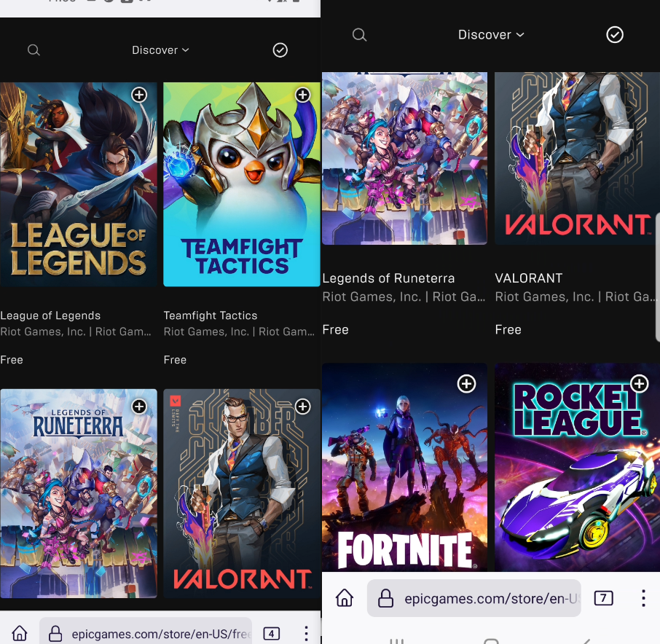
Task: Click the checkmark account icon top right
Action: point(615,34)
